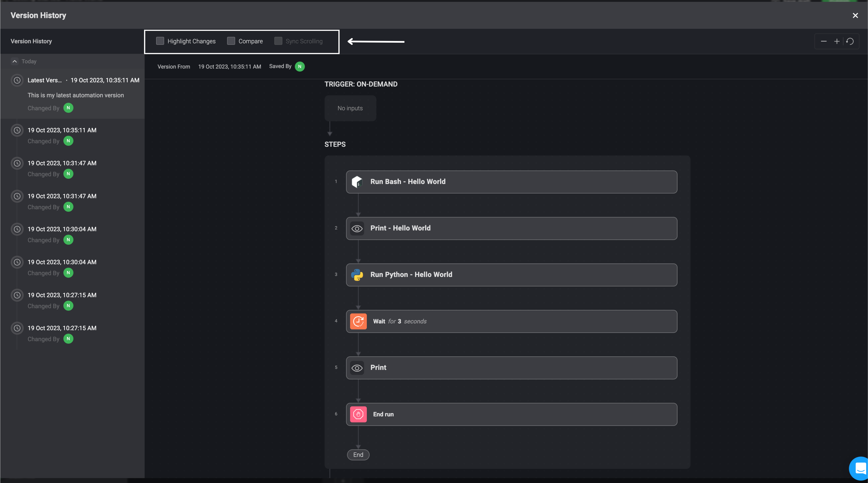Enable the Compare checkbox

click(x=231, y=41)
